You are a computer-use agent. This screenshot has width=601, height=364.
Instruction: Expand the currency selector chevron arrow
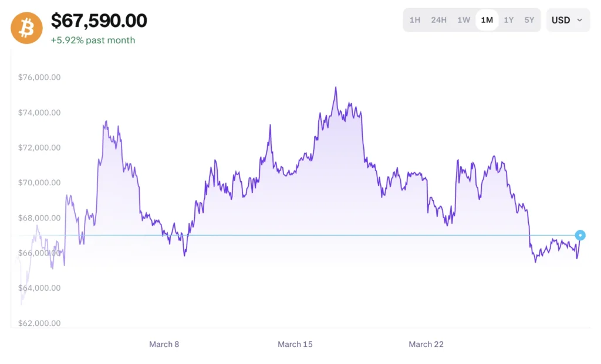tap(580, 20)
